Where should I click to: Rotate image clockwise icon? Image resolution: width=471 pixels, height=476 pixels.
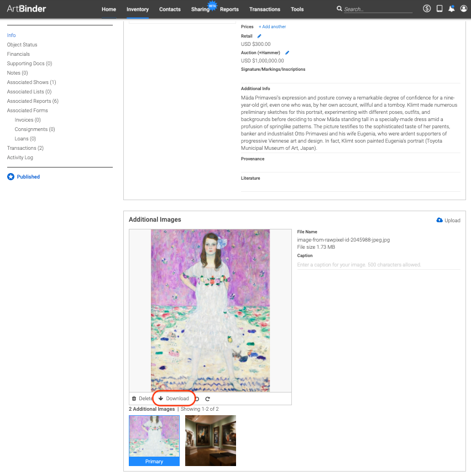click(207, 399)
